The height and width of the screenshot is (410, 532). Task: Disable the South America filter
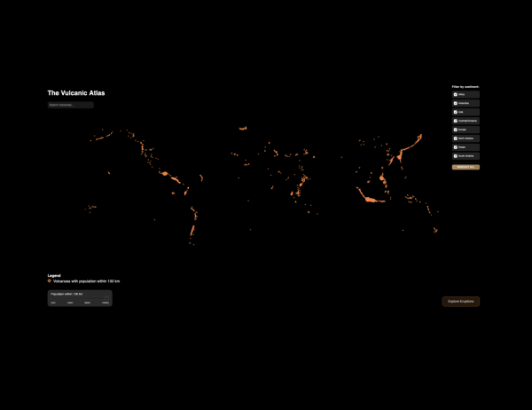coord(456,156)
